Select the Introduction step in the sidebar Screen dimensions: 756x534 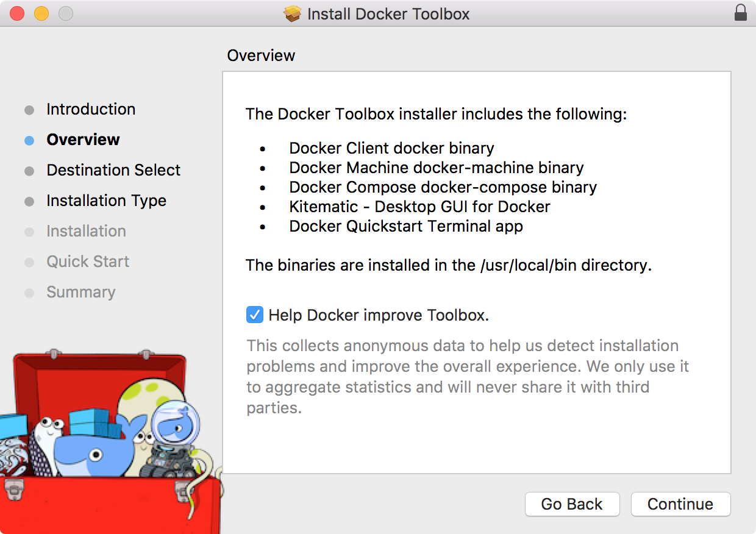(x=91, y=110)
